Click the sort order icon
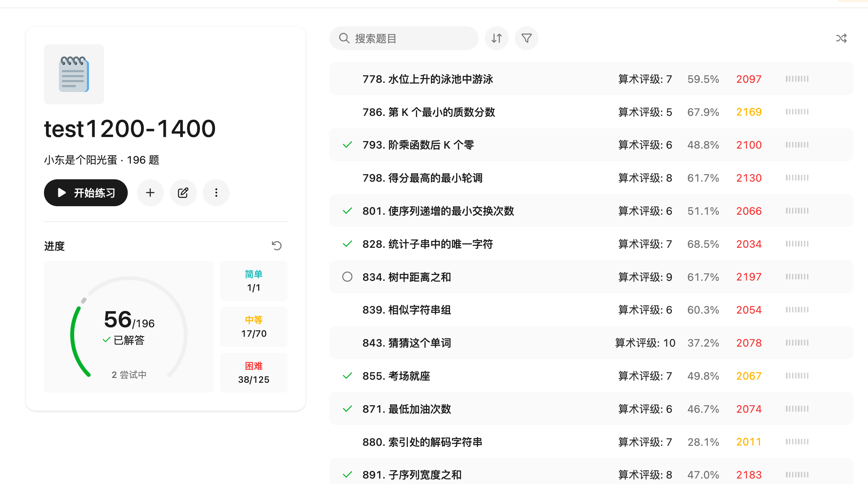Image resolution: width=868 pixels, height=484 pixels. point(496,38)
